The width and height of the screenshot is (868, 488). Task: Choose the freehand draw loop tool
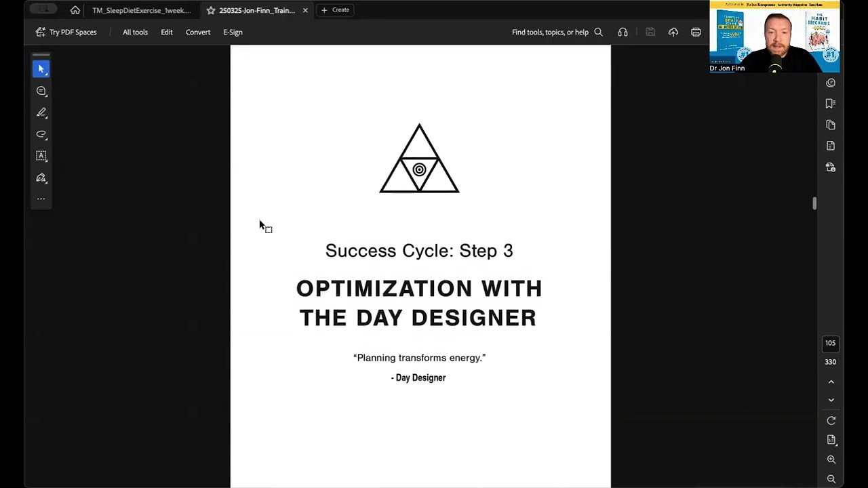tap(41, 134)
